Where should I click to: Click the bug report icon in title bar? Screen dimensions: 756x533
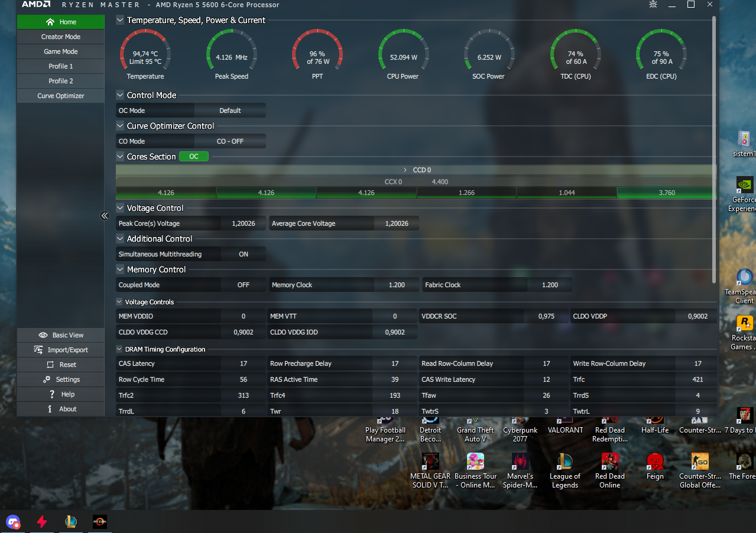click(x=653, y=4)
